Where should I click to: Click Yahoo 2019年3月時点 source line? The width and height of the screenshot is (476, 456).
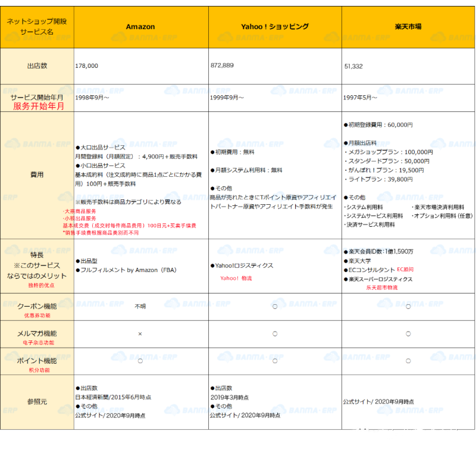point(230,398)
